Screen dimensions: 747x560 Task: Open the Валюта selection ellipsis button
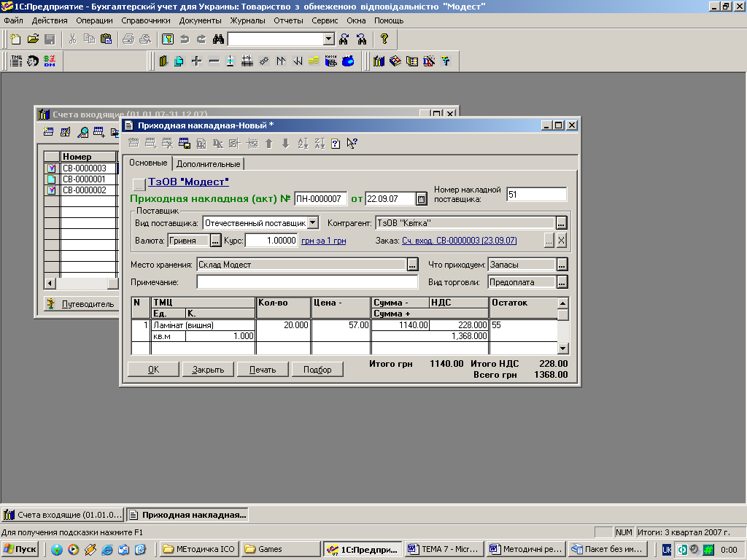tap(215, 241)
